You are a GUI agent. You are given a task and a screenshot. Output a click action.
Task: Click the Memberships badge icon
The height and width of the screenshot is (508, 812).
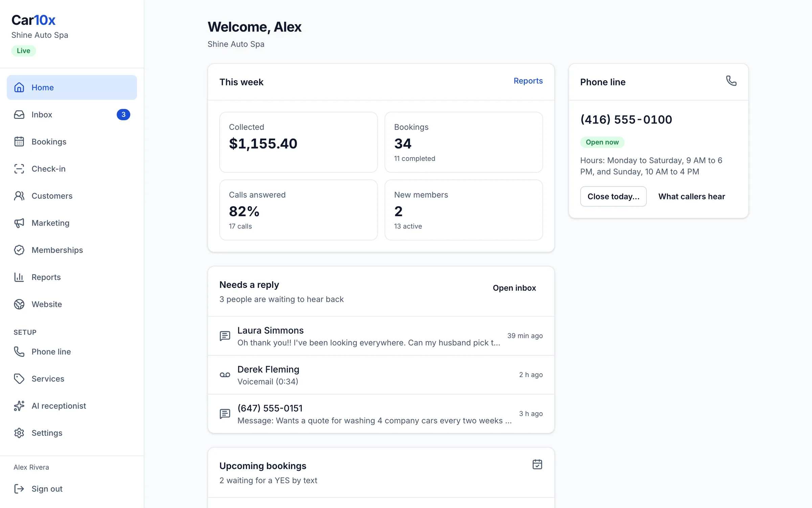pos(19,250)
